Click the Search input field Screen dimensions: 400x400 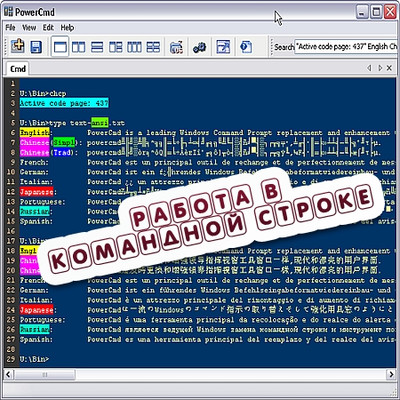click(347, 47)
